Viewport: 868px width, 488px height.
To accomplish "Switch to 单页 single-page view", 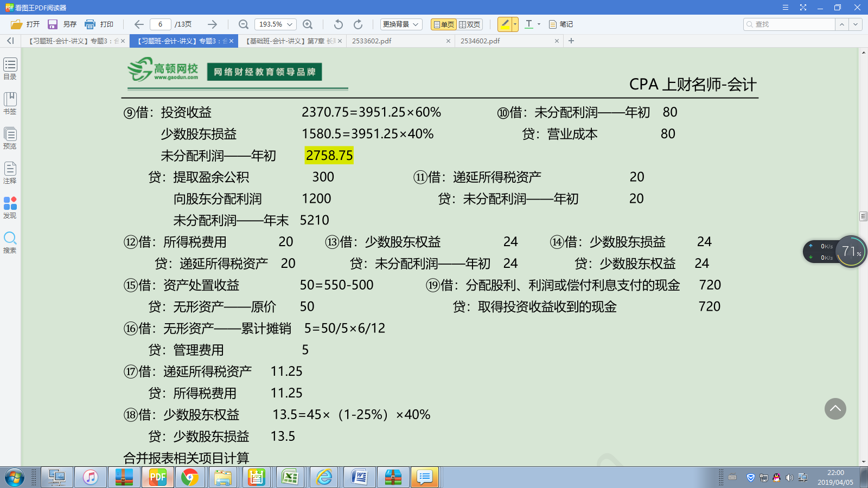I will click(x=443, y=24).
